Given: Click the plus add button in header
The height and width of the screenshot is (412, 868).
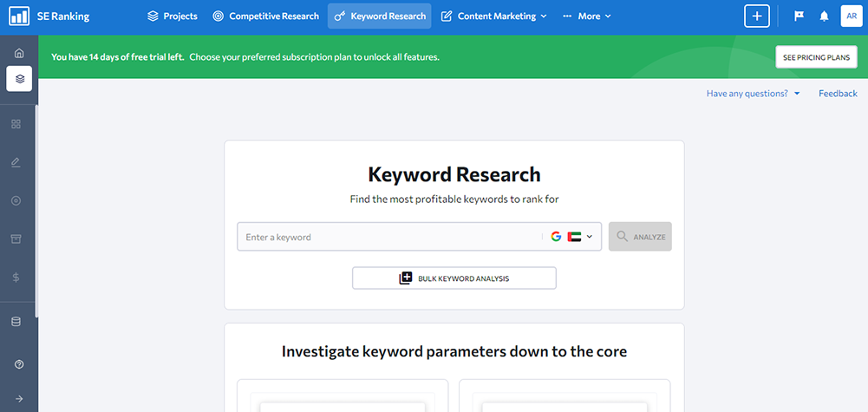Looking at the screenshot, I should coord(757,16).
